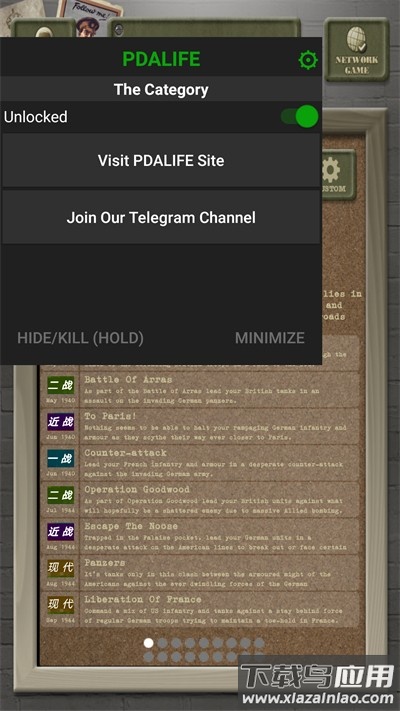Viewport: 400px width, 711px height.
Task: Collapse The Category section header
Action: pyautogui.click(x=161, y=89)
